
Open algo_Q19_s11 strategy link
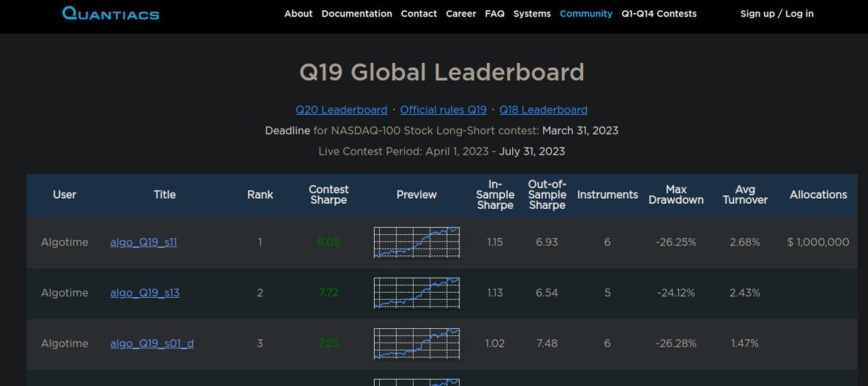(x=143, y=242)
